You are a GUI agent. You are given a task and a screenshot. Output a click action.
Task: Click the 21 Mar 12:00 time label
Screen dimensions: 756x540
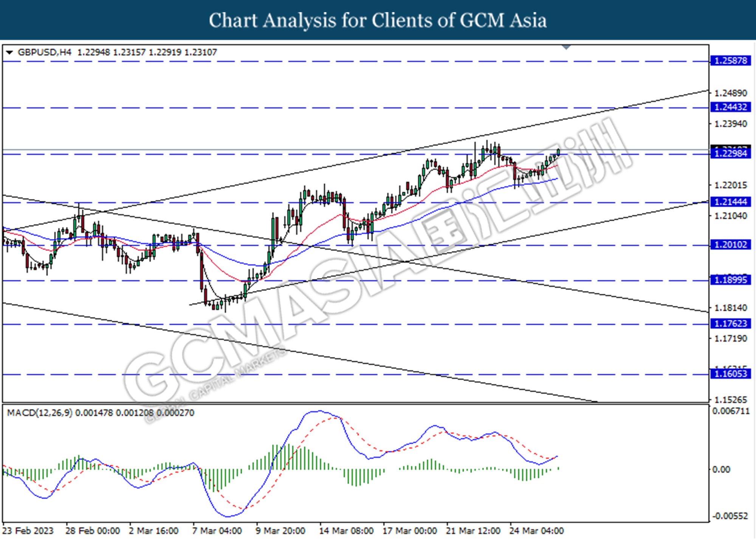(x=473, y=531)
